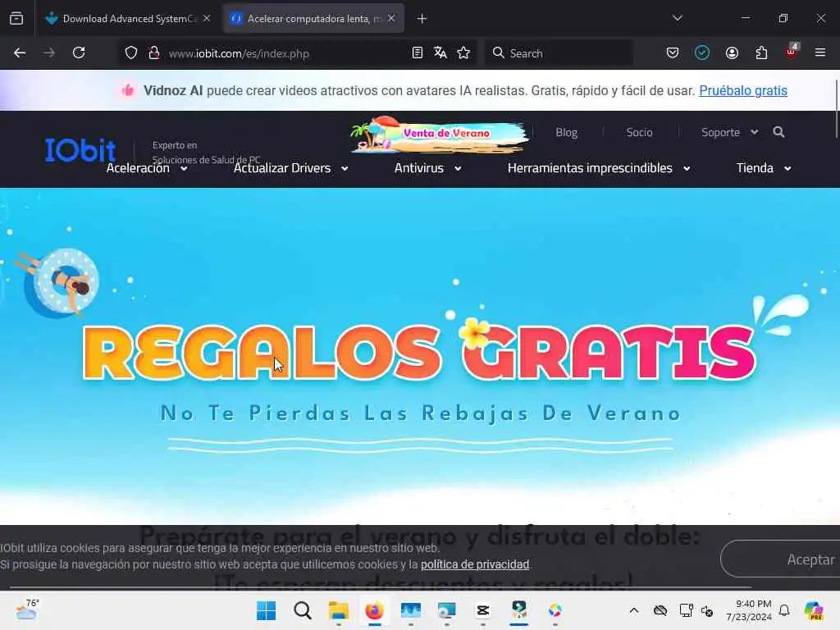Go forward one page

pyautogui.click(x=49, y=53)
